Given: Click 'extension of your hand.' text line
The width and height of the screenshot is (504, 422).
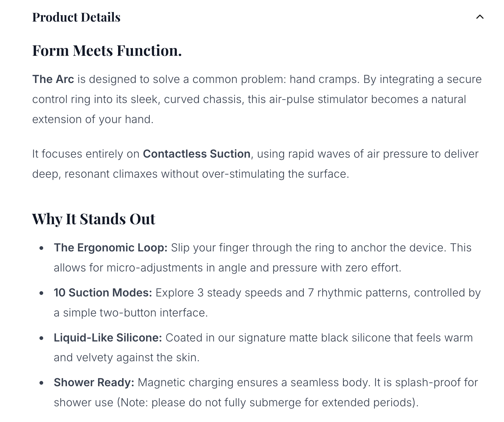Looking at the screenshot, I should tap(93, 119).
